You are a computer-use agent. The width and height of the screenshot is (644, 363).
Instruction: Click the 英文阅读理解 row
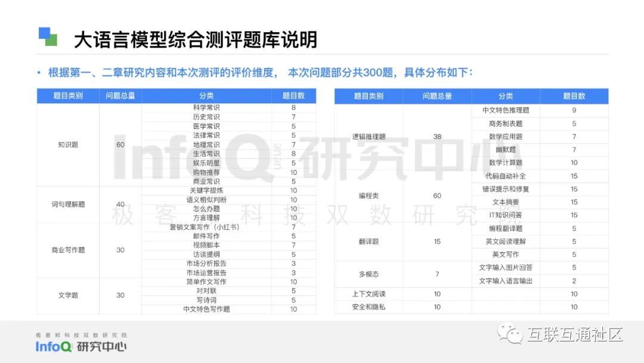click(540, 241)
